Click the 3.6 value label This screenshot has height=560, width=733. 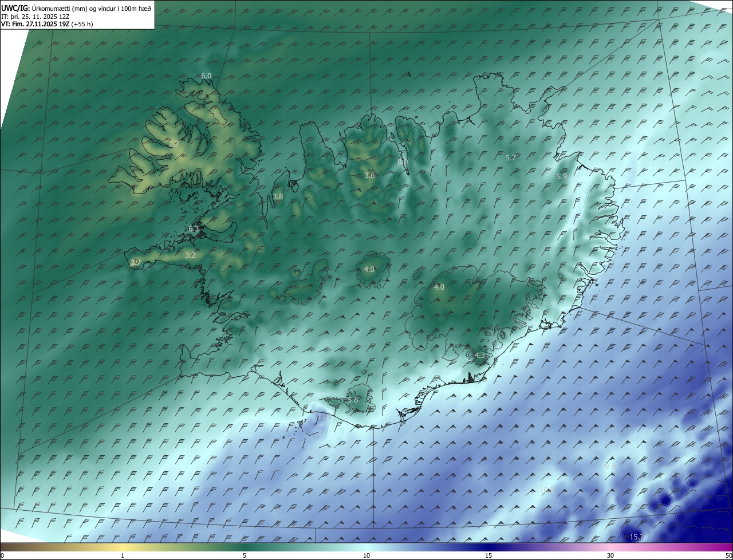[369, 175]
